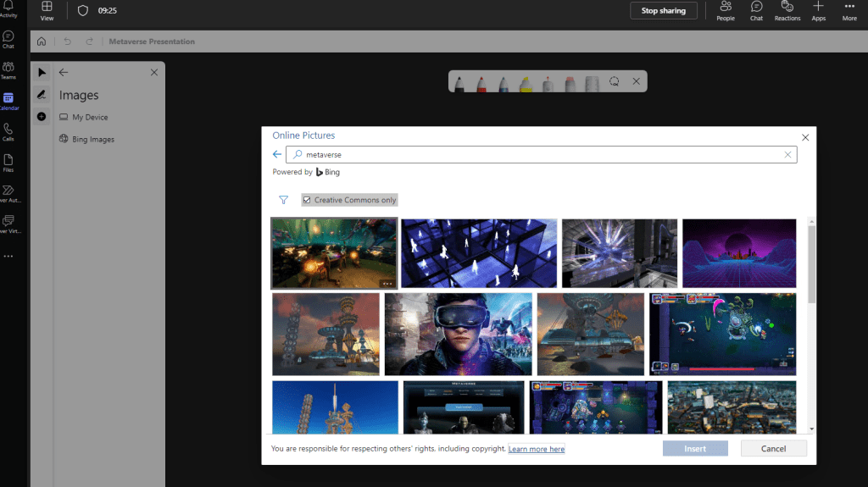Choose My Device image source
The width and height of the screenshot is (868, 487).
(90, 117)
